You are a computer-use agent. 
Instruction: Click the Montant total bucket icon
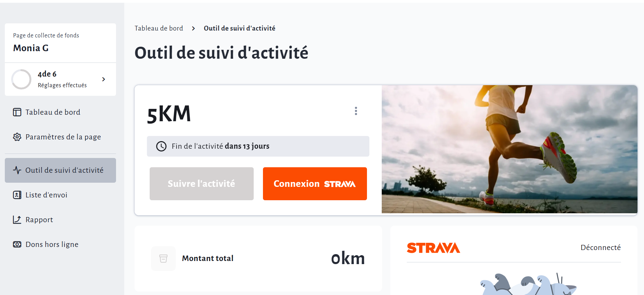point(163,259)
